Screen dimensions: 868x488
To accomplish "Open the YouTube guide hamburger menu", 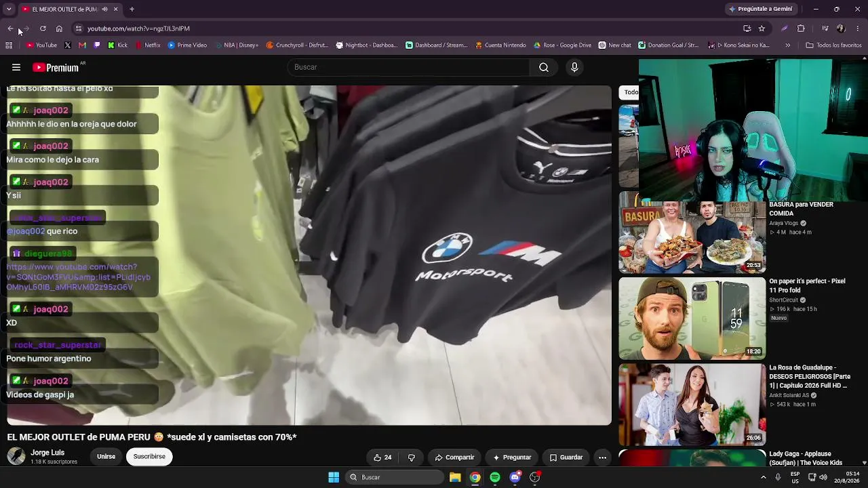I will pos(16,67).
